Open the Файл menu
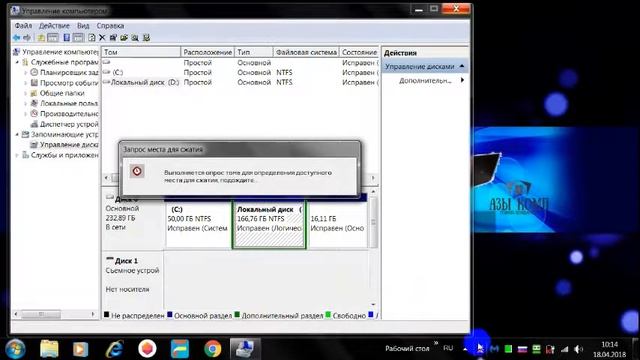The width and height of the screenshot is (640, 360). pyautogui.click(x=23, y=25)
